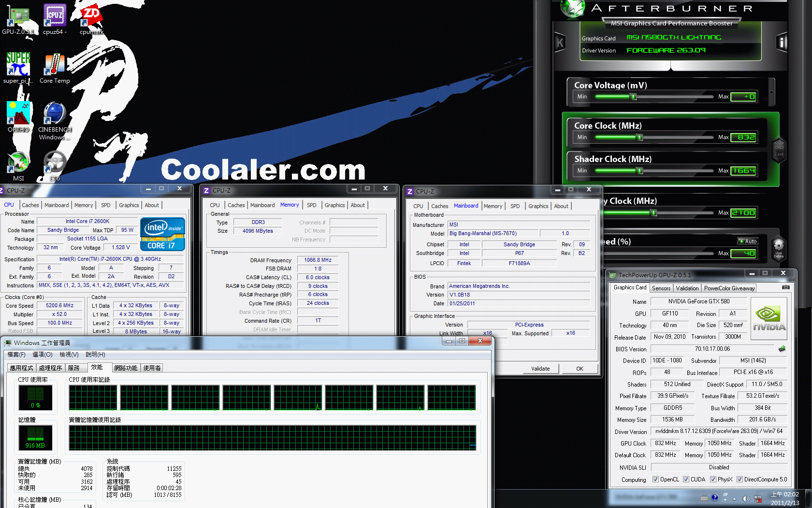Click the Shader Clock 1664 value field

[x=743, y=171]
